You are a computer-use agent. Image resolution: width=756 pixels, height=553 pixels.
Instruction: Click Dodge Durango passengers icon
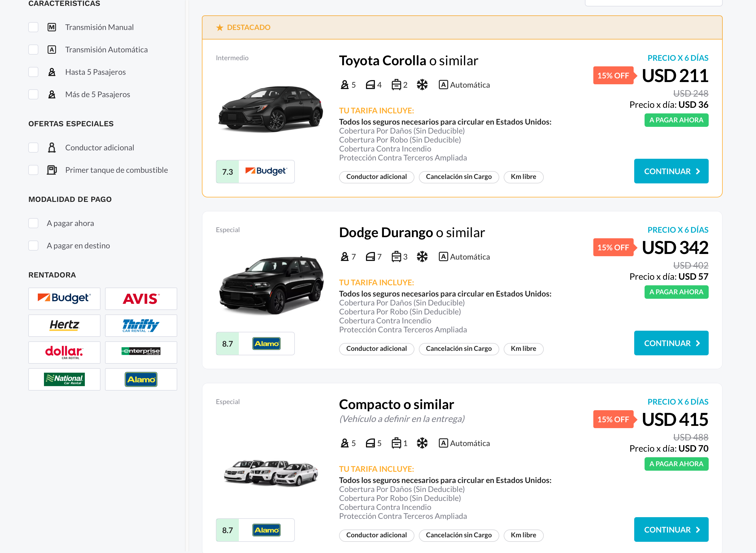(345, 257)
